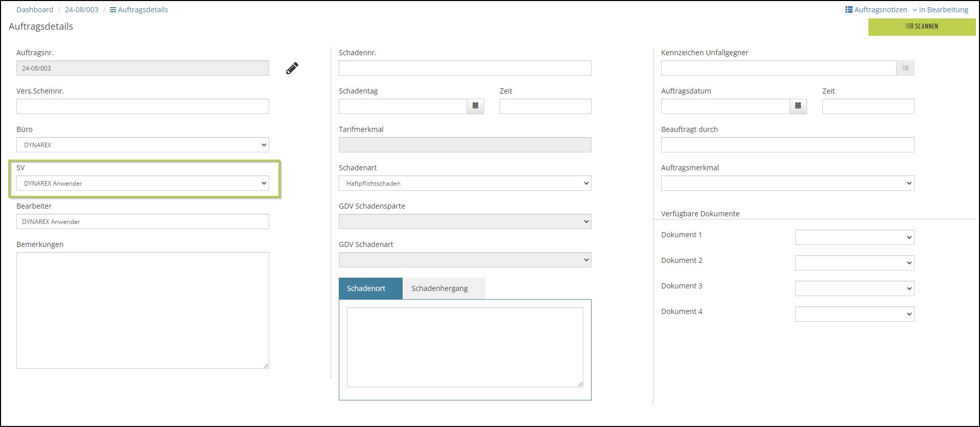Open the Auftragsdatum calendar picker

[798, 106]
